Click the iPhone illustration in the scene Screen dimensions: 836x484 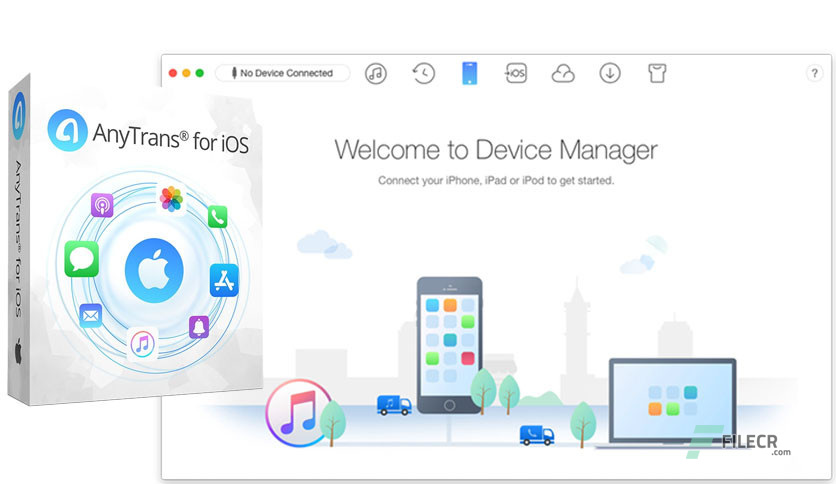[449, 345]
